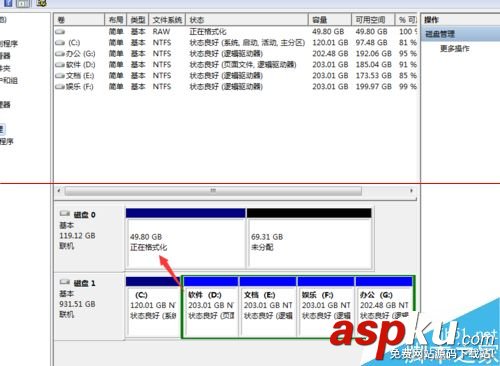This screenshot has height=366, width=500.
Task: Select the 69.31 GB 未分配 space on 磁盘 0
Action: (x=309, y=238)
